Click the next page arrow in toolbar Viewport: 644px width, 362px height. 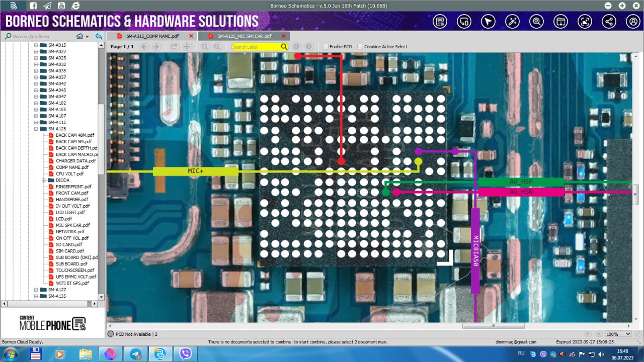[156, 47]
